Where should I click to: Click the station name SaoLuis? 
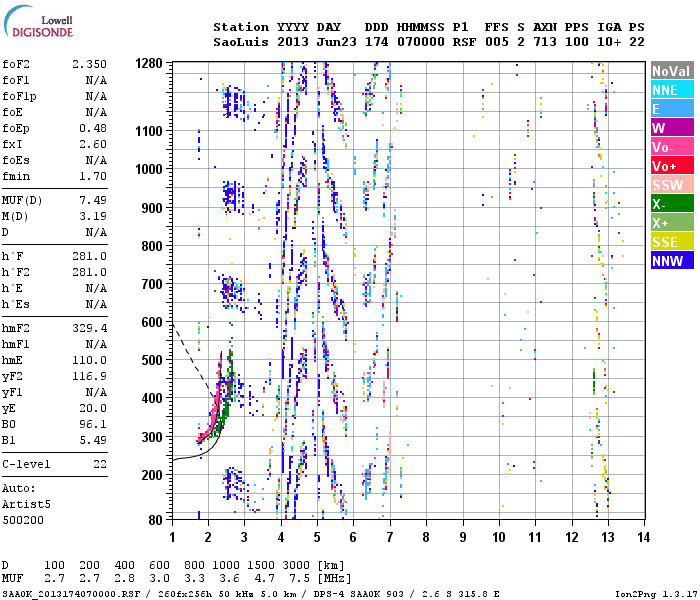241,42
